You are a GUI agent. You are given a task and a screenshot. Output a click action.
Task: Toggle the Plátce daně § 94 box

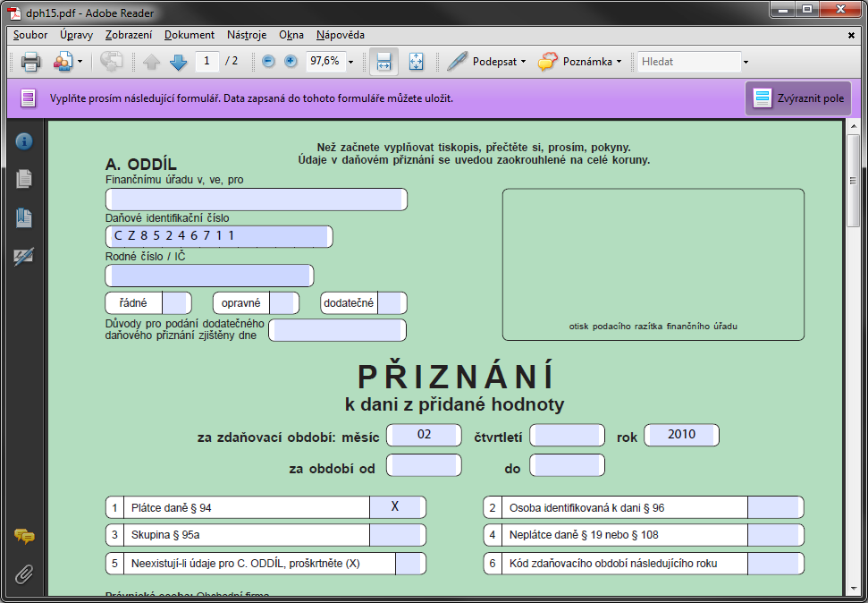[x=397, y=507]
